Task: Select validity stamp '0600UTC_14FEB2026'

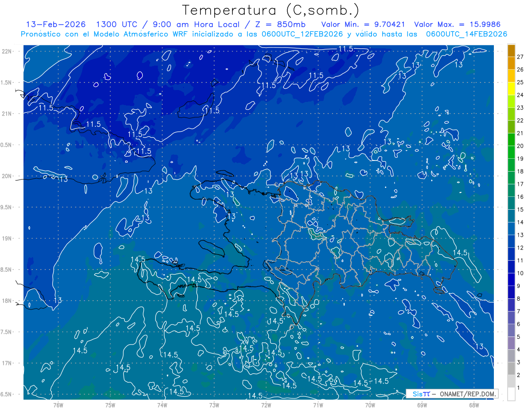Action: pyautogui.click(x=466, y=34)
